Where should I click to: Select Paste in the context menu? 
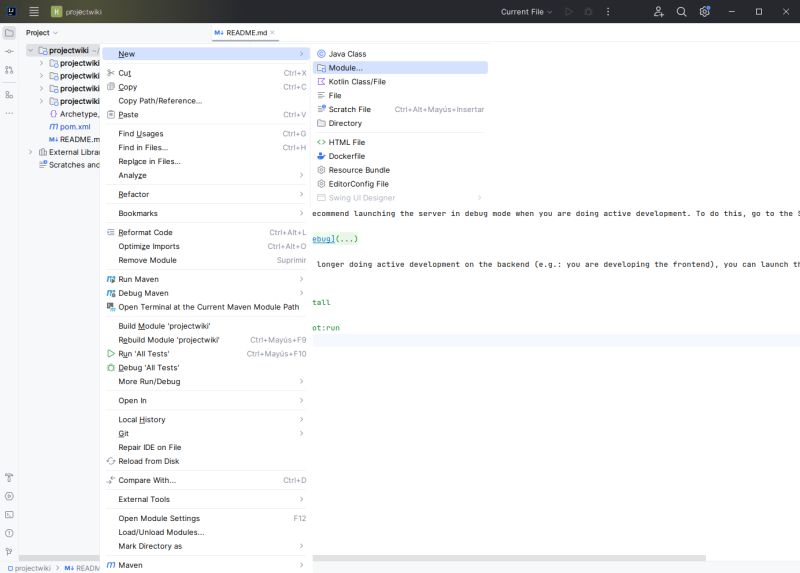point(206,115)
